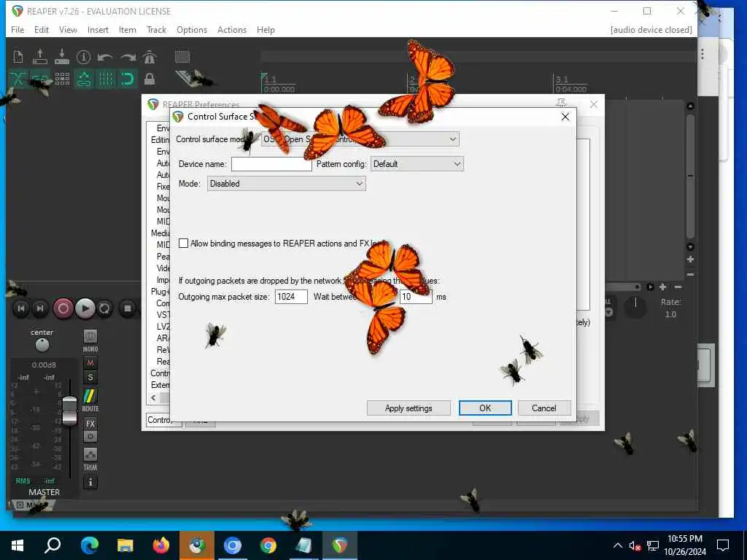This screenshot has width=747, height=560.
Task: Click the audio device closed status text
Action: pyautogui.click(x=651, y=29)
